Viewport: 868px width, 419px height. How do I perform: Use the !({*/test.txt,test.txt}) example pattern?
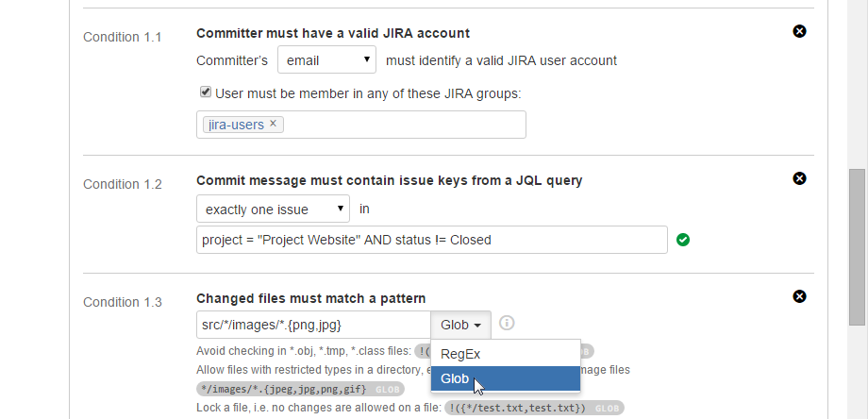tap(534, 409)
